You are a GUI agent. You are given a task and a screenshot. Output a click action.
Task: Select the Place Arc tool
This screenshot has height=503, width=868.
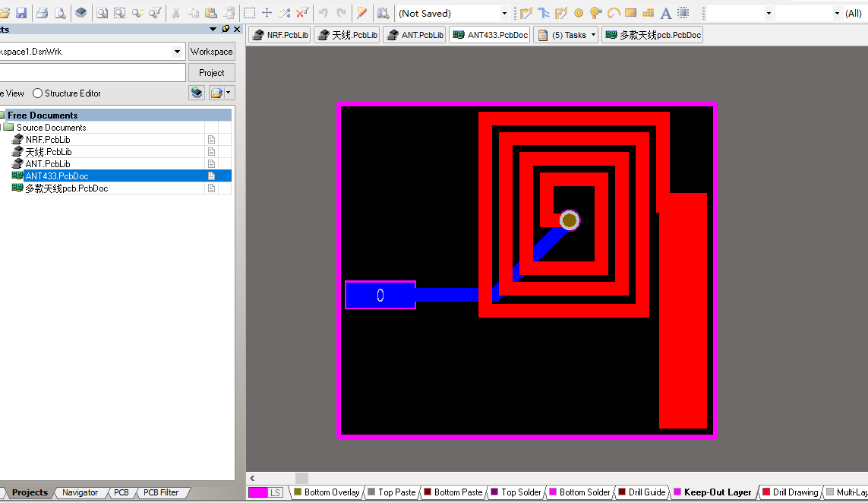tap(614, 13)
